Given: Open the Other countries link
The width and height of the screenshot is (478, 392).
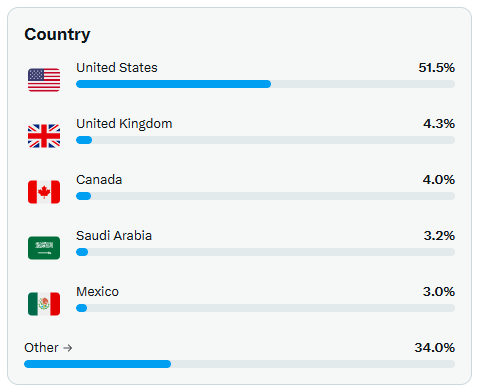Looking at the screenshot, I should click(48, 348).
